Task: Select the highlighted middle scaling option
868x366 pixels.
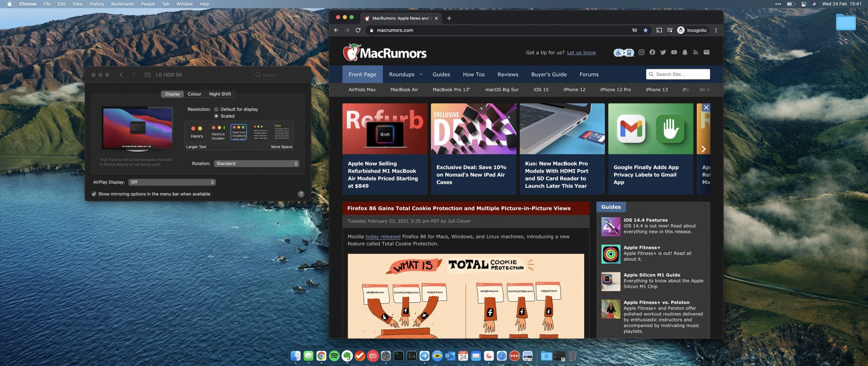Action: point(239,132)
